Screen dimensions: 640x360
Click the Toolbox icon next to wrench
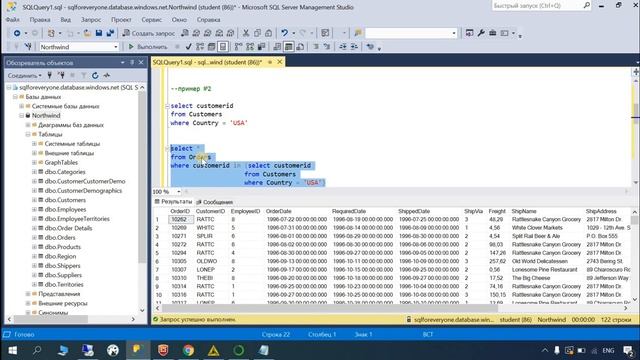tap(493, 33)
